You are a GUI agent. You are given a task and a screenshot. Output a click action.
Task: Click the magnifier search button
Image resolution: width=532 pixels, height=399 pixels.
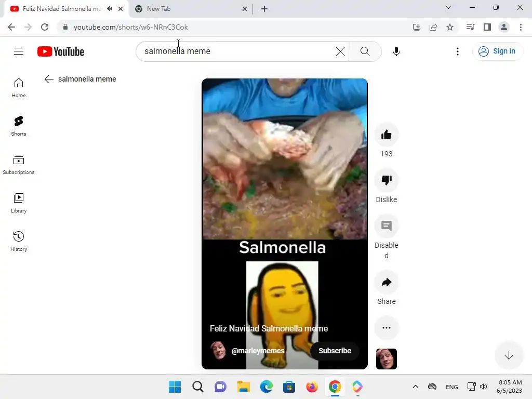[365, 51]
